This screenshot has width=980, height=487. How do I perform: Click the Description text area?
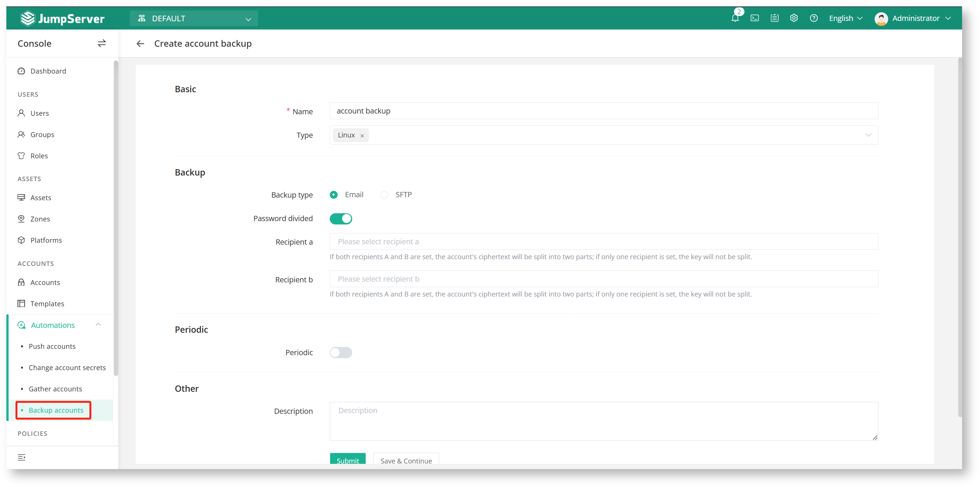coord(604,421)
